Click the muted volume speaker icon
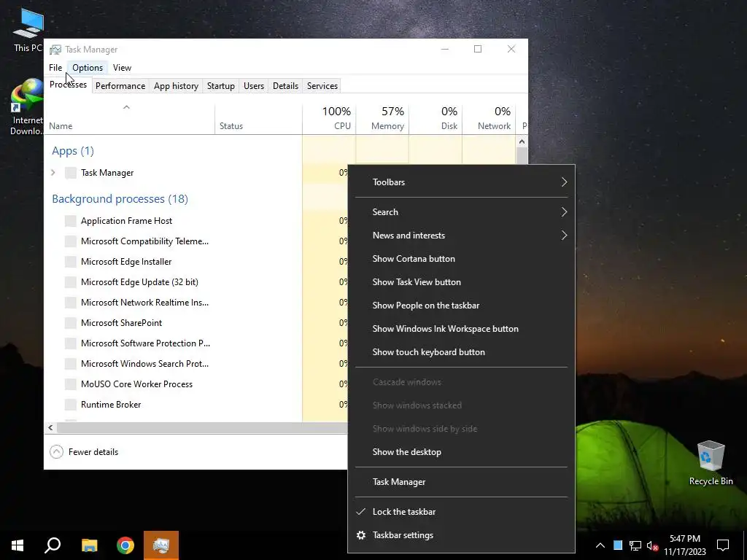The width and height of the screenshot is (747, 560). point(652,545)
